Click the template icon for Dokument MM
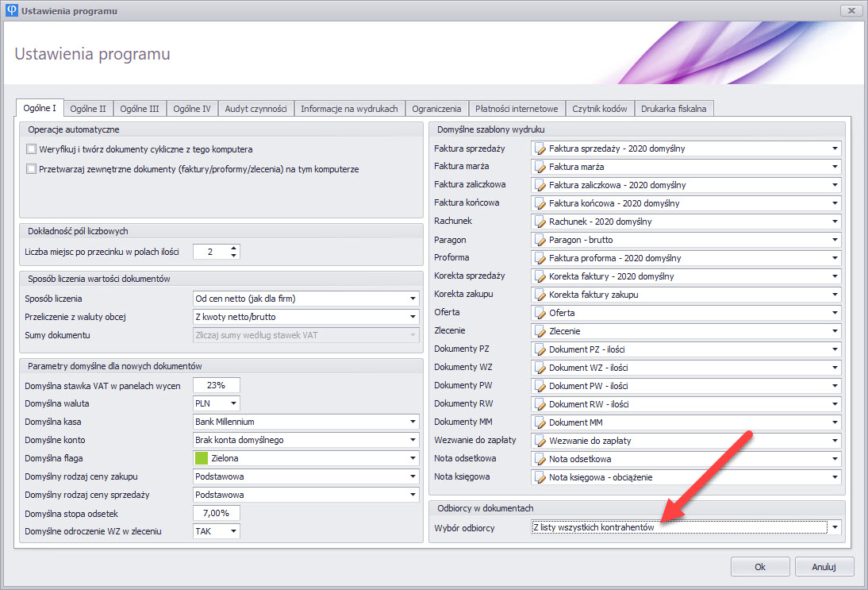This screenshot has width=868, height=590. click(540, 422)
